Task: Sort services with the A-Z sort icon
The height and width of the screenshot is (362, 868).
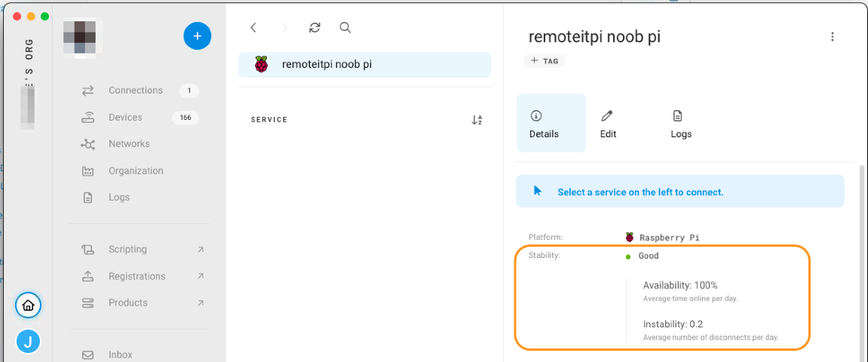Action: coord(477,120)
